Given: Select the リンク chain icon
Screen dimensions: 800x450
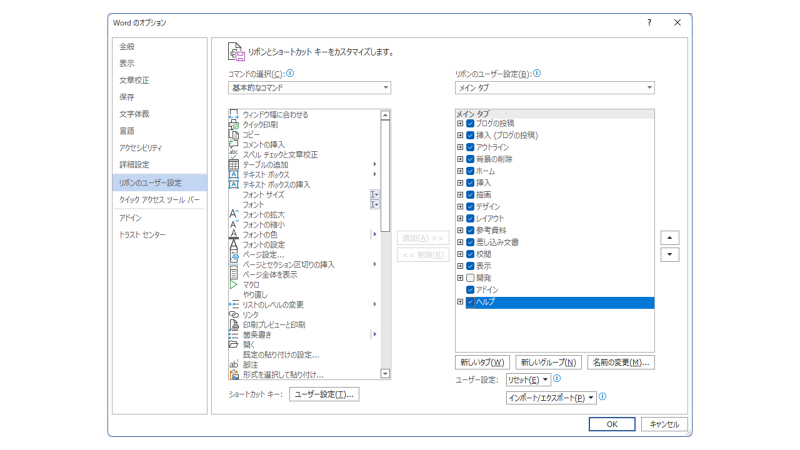Looking at the screenshot, I should (x=233, y=315).
